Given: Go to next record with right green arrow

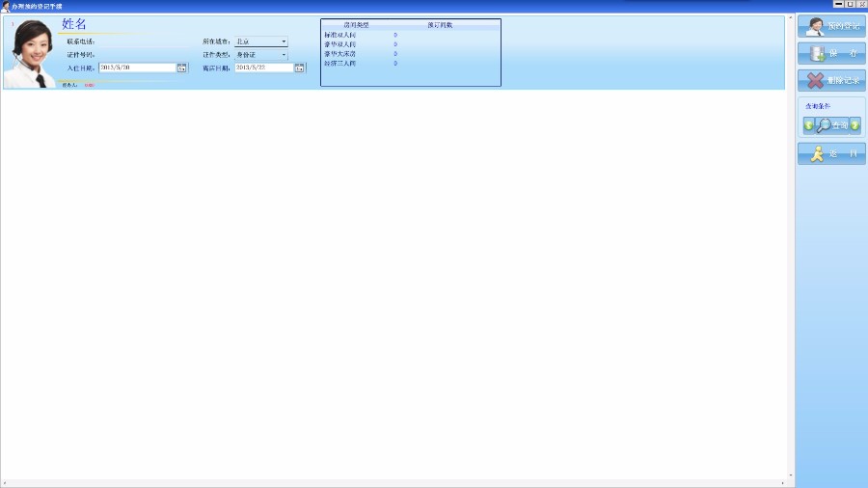Looking at the screenshot, I should pos(855,125).
